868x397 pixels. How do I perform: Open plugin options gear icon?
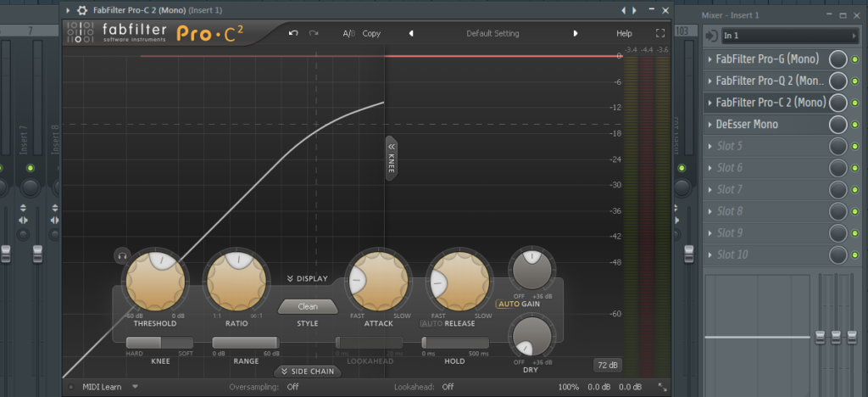click(x=82, y=10)
